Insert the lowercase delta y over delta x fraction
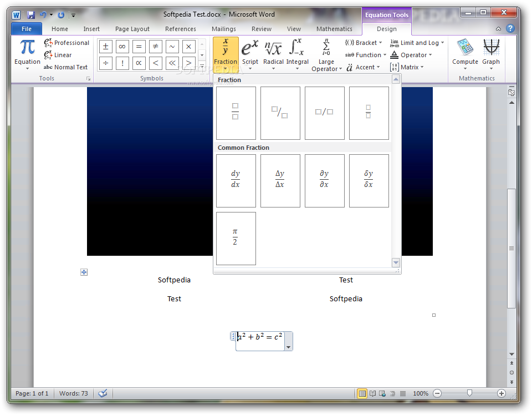Screen dimensions: 532x415 (369, 181)
